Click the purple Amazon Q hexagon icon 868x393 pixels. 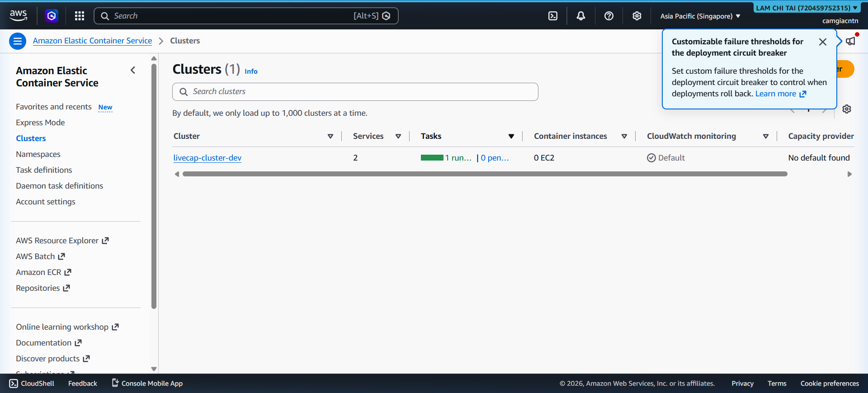(52, 16)
